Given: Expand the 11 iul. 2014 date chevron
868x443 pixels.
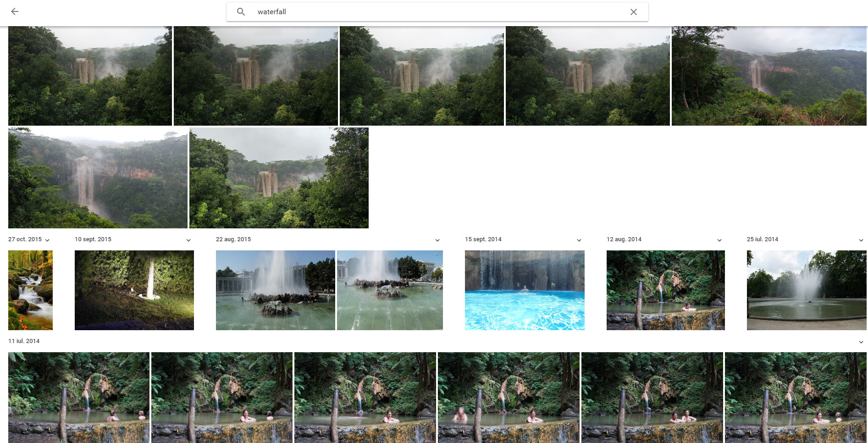Looking at the screenshot, I should coord(861,342).
